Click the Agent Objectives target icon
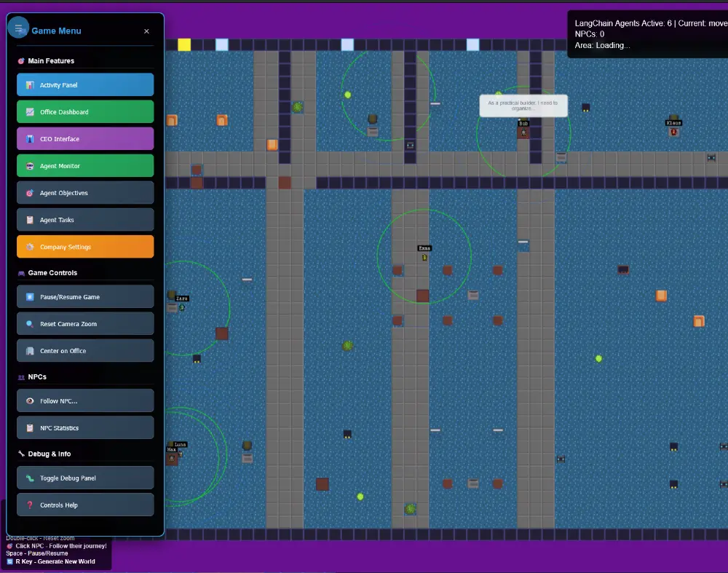Image resolution: width=728 pixels, height=573 pixels. point(30,193)
